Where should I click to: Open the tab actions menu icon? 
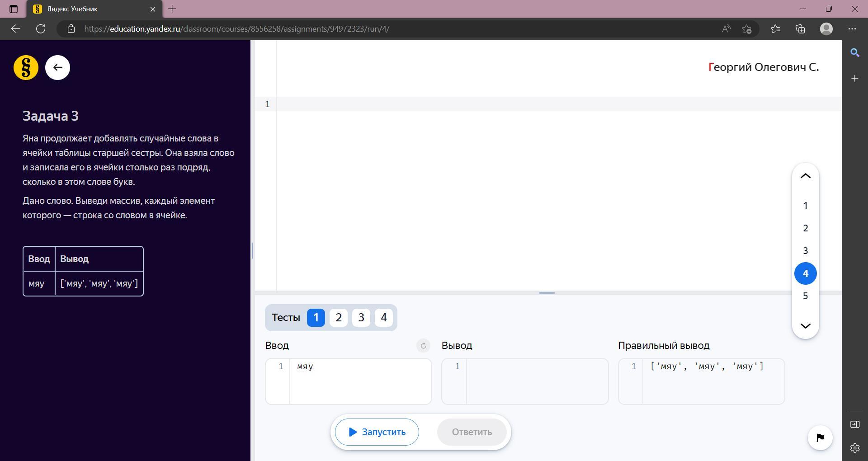pyautogui.click(x=14, y=9)
